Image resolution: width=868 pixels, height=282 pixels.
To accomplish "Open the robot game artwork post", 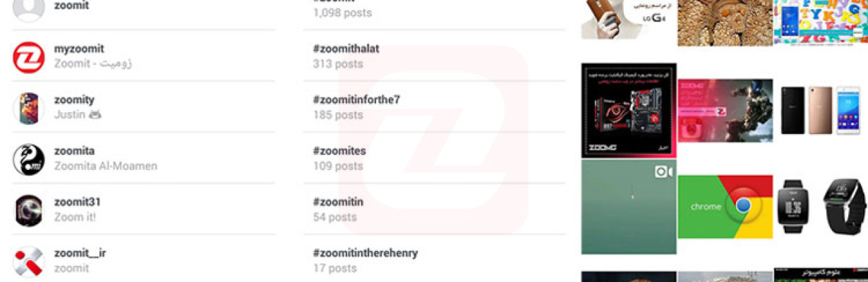I will (725, 111).
